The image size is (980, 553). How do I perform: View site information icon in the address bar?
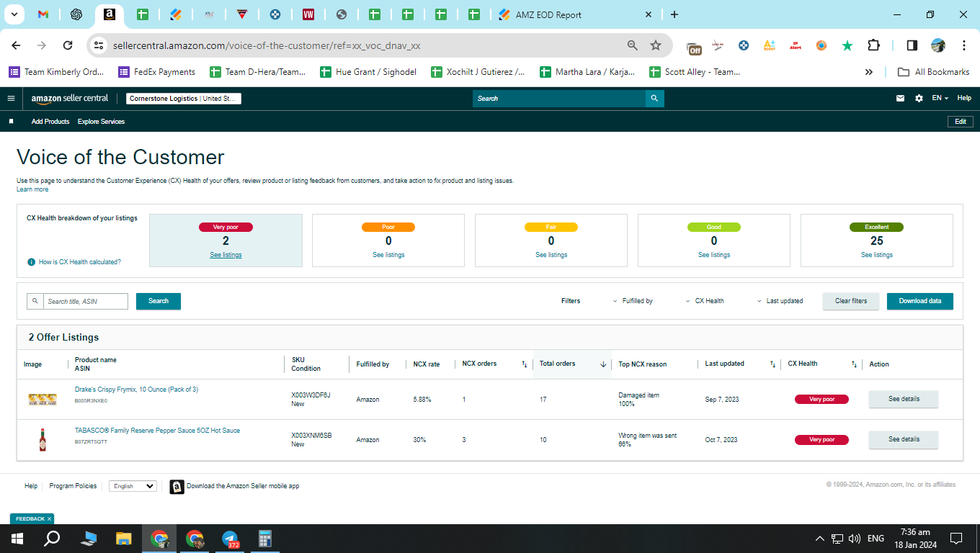(99, 45)
